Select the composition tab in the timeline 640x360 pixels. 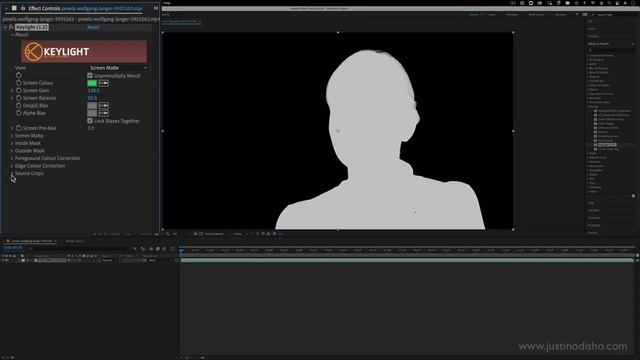click(x=32, y=241)
